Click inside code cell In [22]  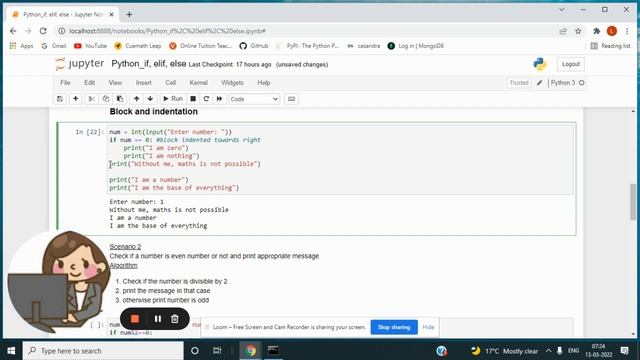click(x=340, y=160)
